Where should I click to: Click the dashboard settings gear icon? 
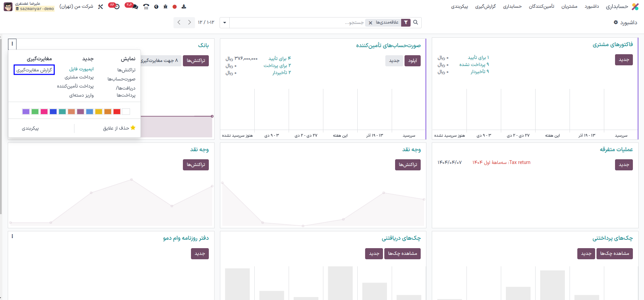[616, 23]
